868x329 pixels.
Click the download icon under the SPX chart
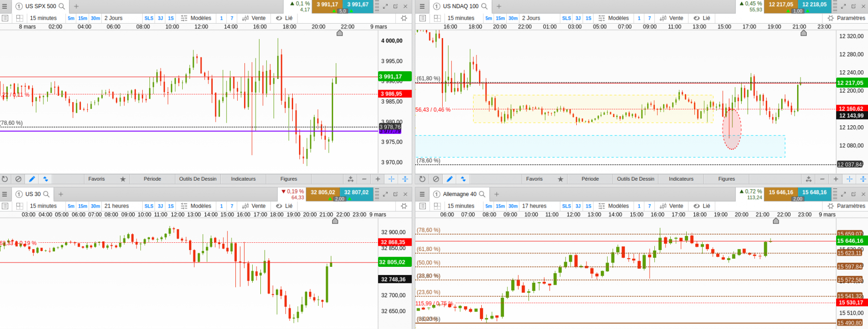[351, 179]
